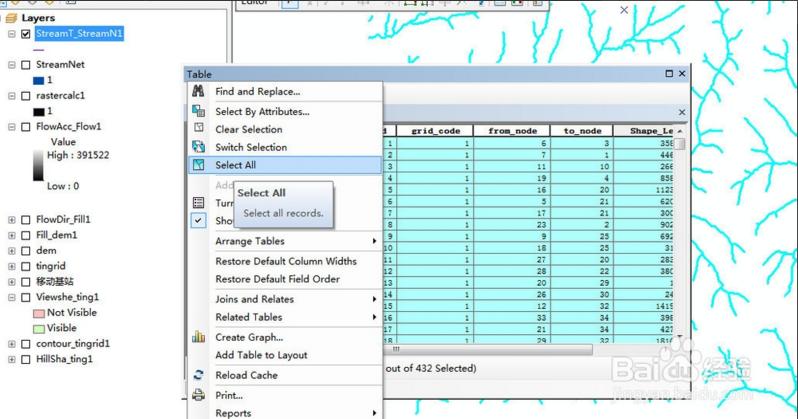The width and height of the screenshot is (798, 419).
Task: Click the Reload Cache refresh icon
Action: [198, 375]
